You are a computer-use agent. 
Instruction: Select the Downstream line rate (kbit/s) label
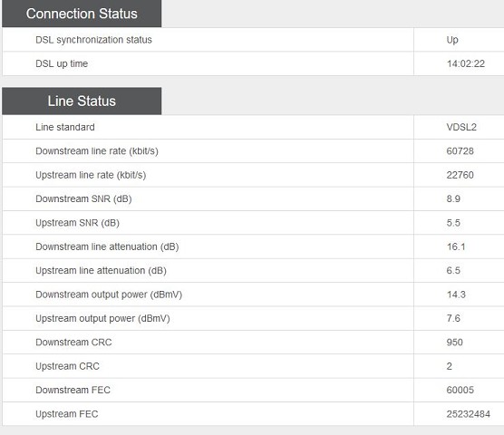point(97,151)
